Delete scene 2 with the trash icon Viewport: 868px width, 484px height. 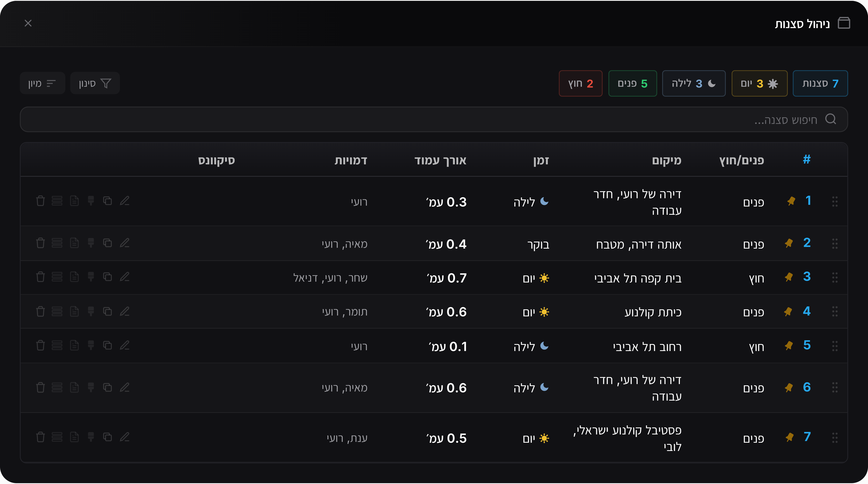pyautogui.click(x=41, y=243)
